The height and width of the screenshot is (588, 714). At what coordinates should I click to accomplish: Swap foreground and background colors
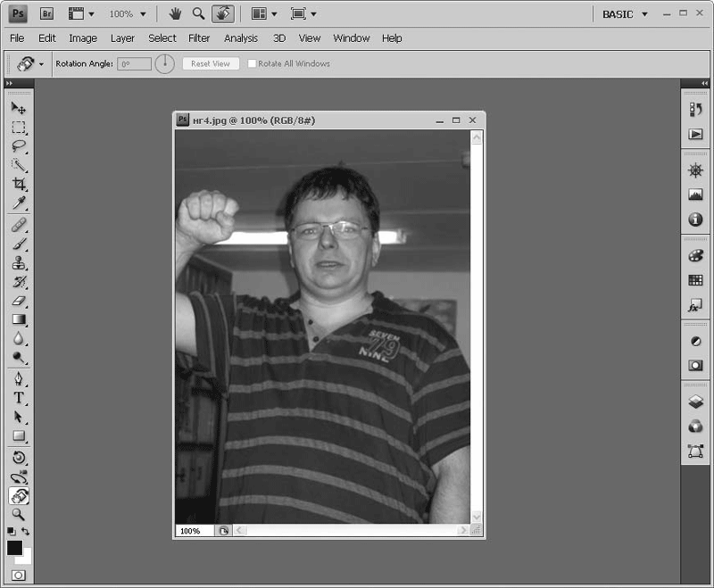coord(26,531)
